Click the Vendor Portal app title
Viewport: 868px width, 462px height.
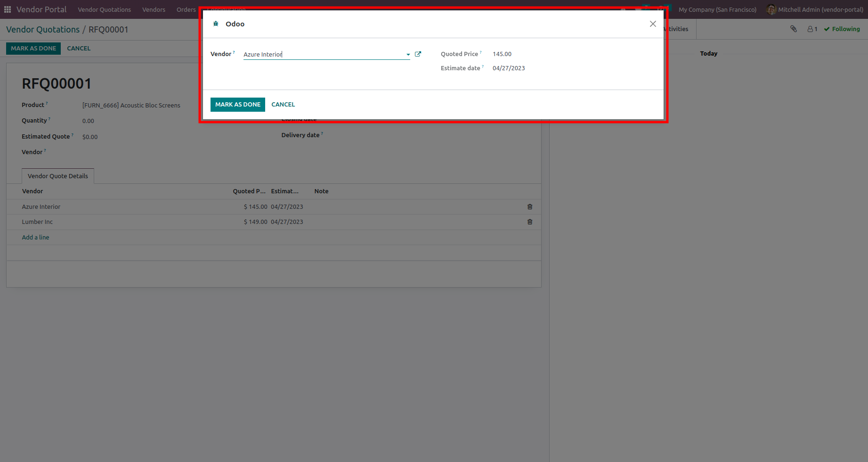coord(41,9)
